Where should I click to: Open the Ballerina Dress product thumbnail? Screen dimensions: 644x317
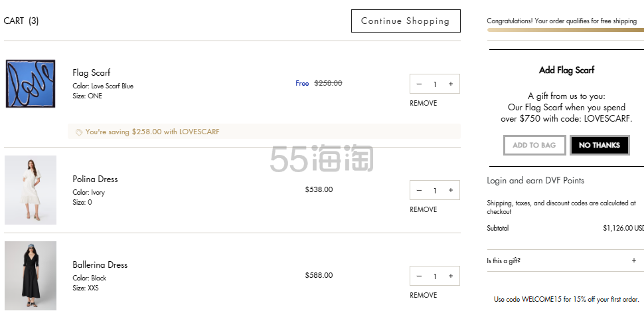coord(31,275)
